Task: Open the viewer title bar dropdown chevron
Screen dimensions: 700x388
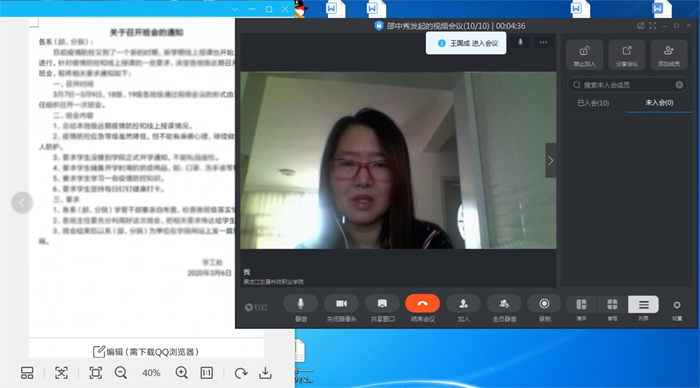Action: [235, 9]
